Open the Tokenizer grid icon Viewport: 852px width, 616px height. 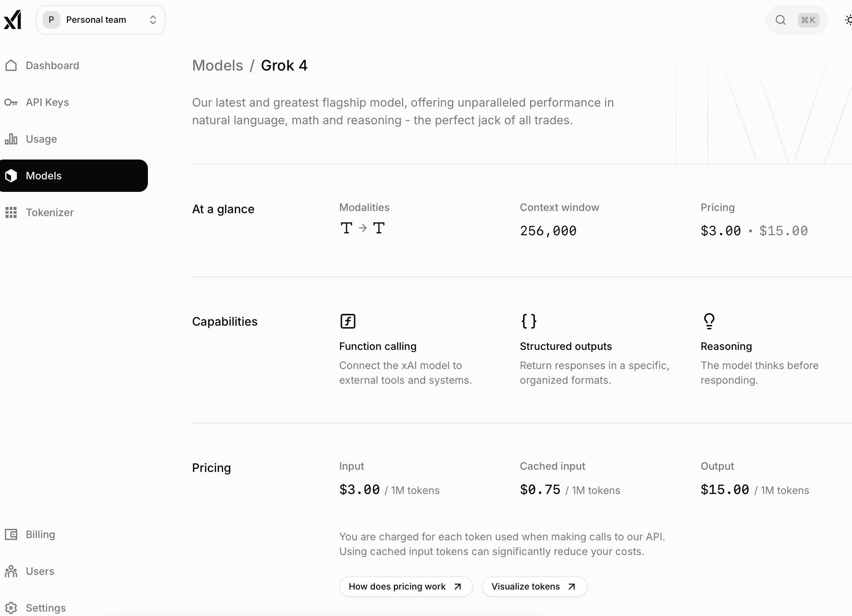pos(11,212)
